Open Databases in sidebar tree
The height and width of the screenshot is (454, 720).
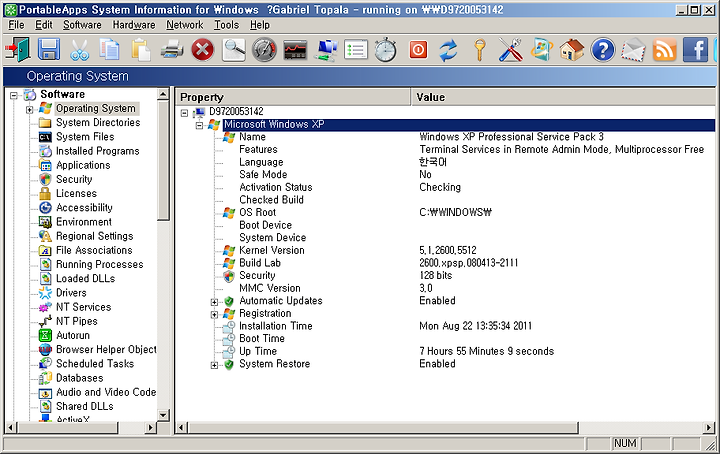79,378
